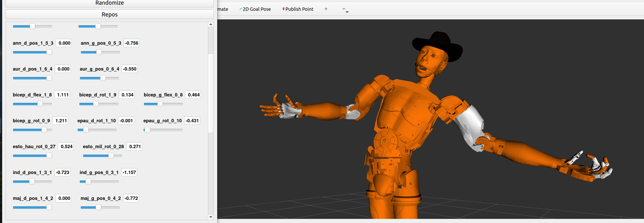Viewport: 644px width, 223px height.
Task: Click the aur_g_pos_0_6_4 slider handle
Action: click(103, 78)
